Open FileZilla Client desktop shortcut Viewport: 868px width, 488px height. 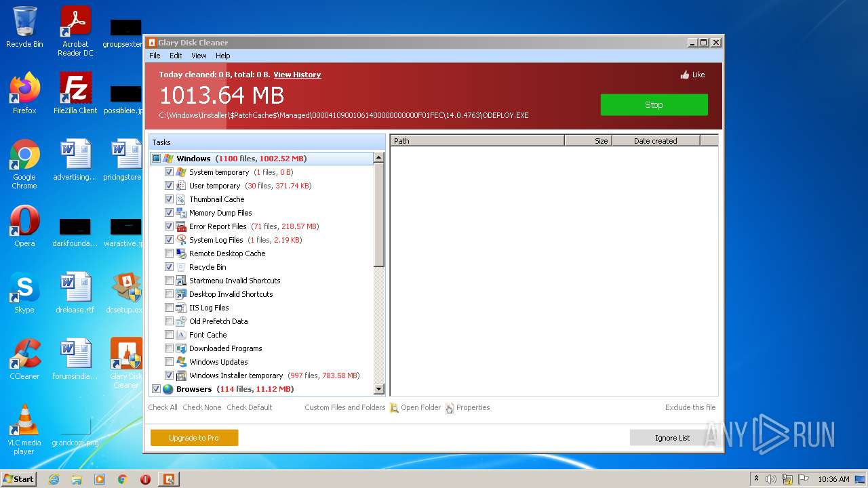[75, 94]
